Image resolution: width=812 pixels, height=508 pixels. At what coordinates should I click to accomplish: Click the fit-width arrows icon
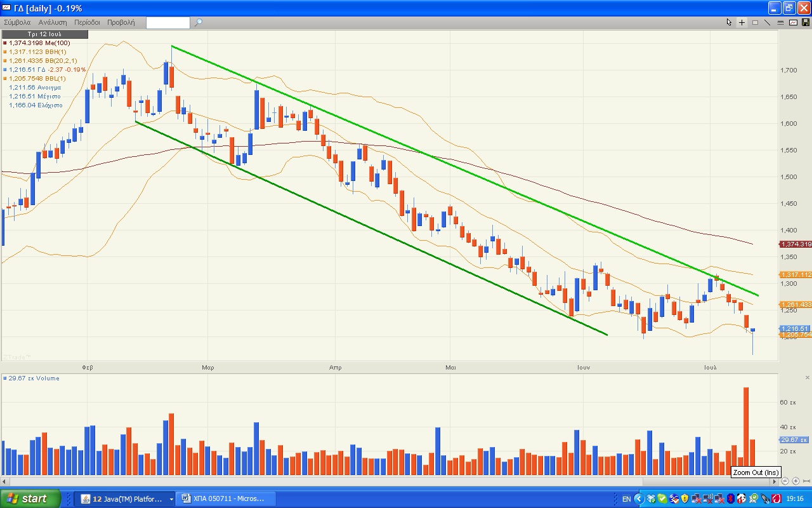pyautogui.click(x=806, y=481)
